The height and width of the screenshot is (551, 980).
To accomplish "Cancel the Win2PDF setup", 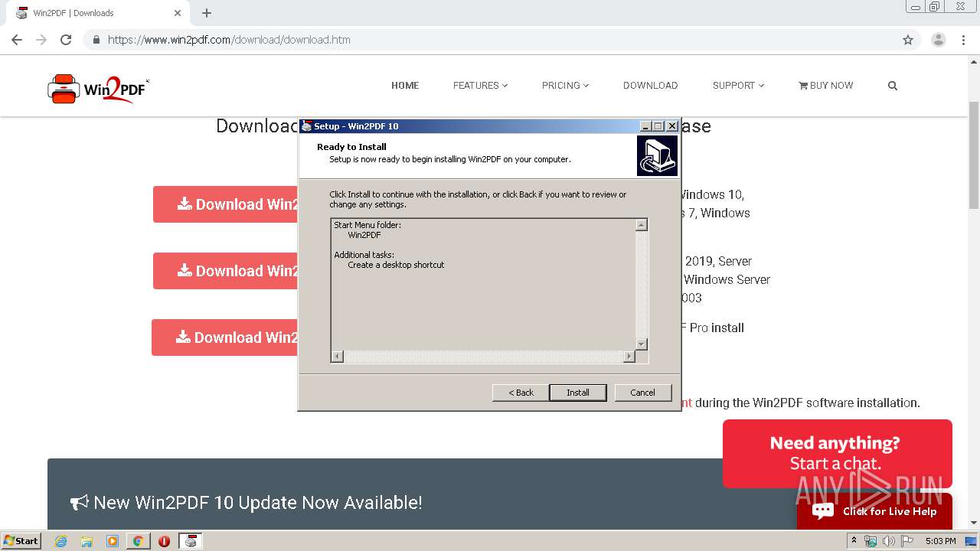I will 643,393.
